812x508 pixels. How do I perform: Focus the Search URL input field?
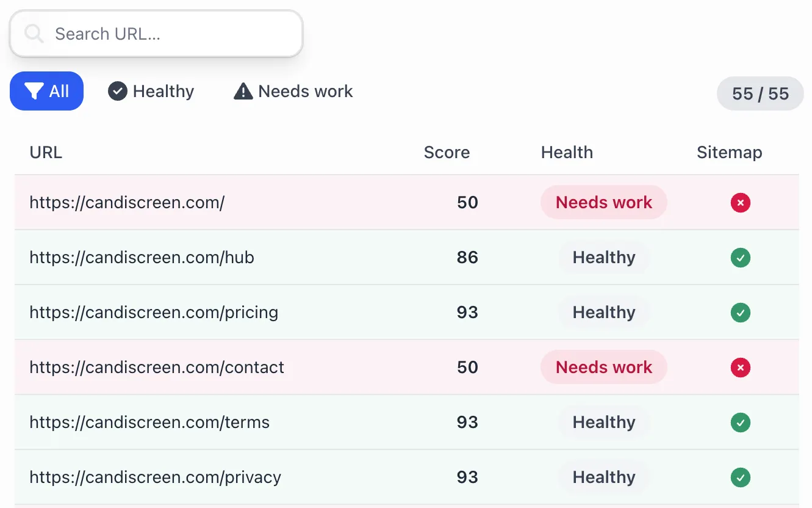pos(156,34)
